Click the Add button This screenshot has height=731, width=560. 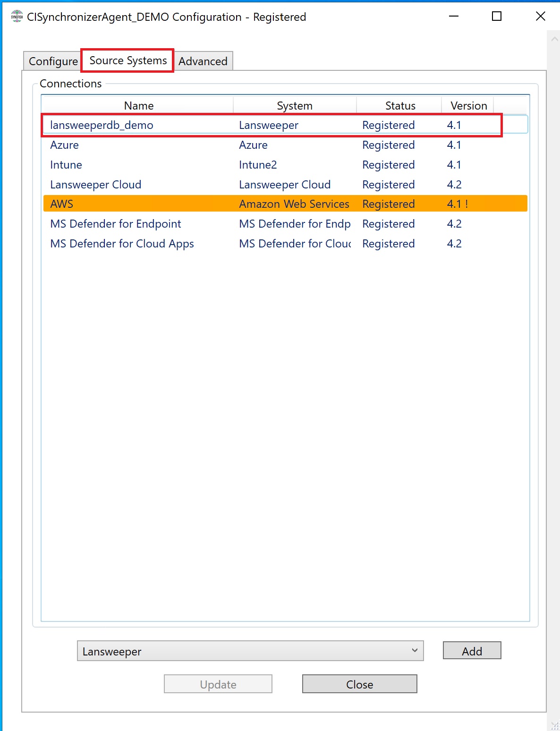point(472,651)
